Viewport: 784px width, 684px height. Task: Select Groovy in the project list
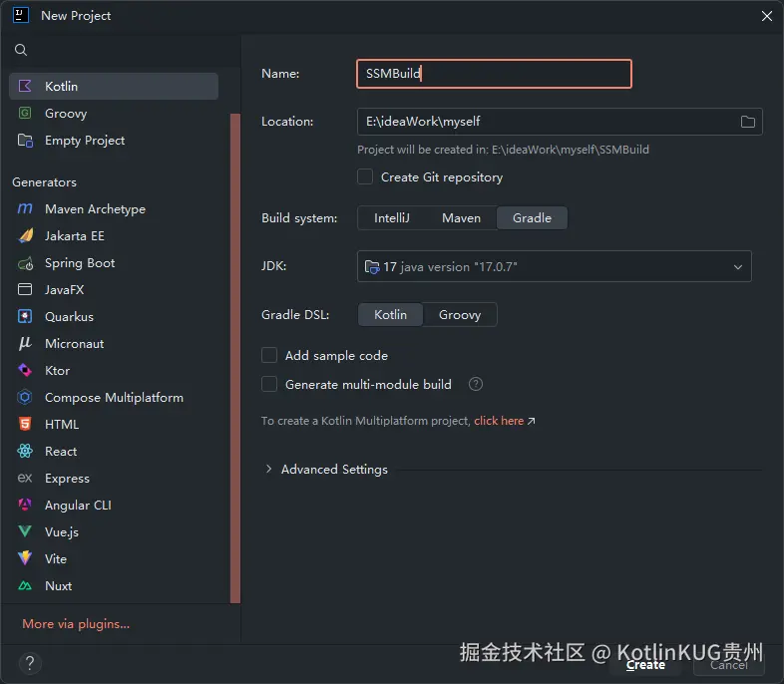(x=114, y=114)
